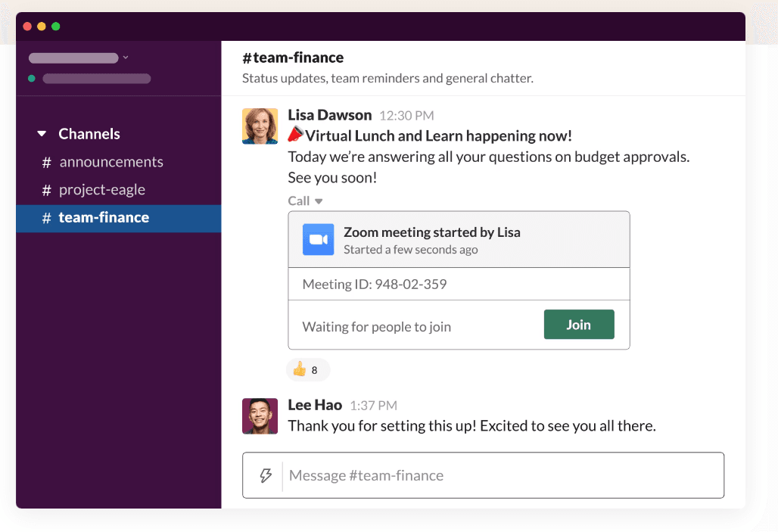This screenshot has width=778, height=532.
Task: Click Lee Hao's name link
Action: [x=315, y=405]
